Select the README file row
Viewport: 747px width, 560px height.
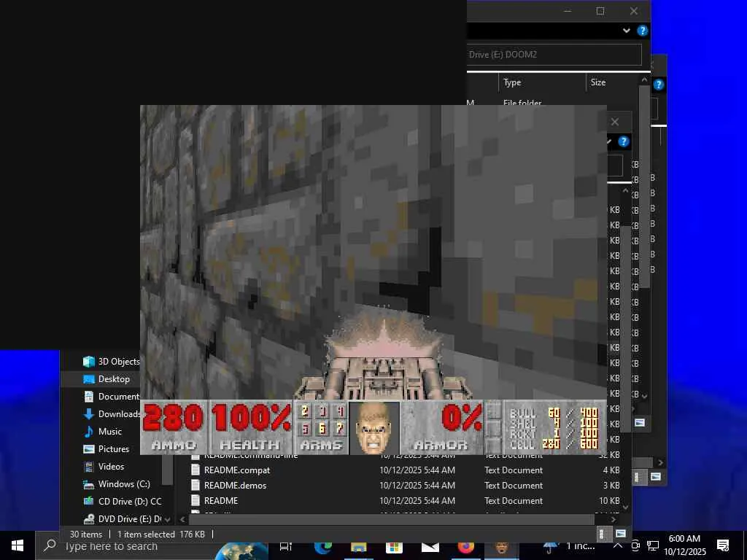click(x=406, y=500)
